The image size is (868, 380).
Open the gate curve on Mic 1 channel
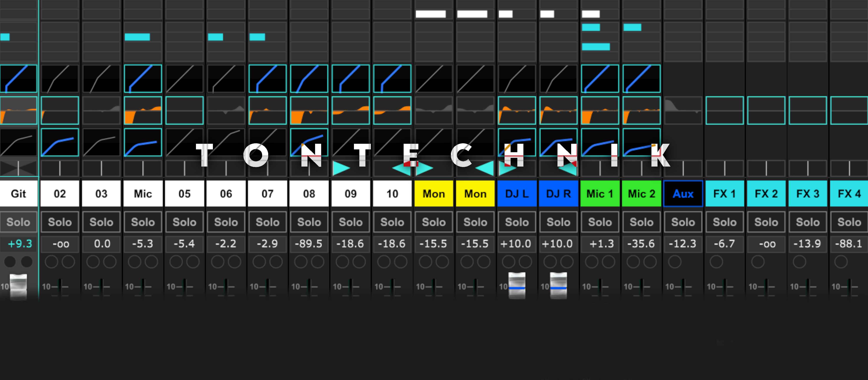point(600,79)
